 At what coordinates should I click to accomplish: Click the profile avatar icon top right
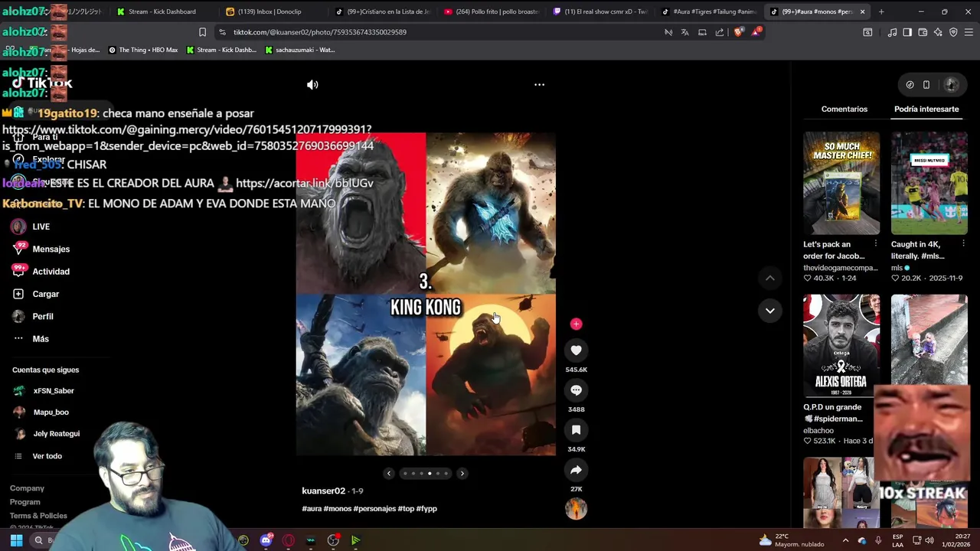(952, 85)
